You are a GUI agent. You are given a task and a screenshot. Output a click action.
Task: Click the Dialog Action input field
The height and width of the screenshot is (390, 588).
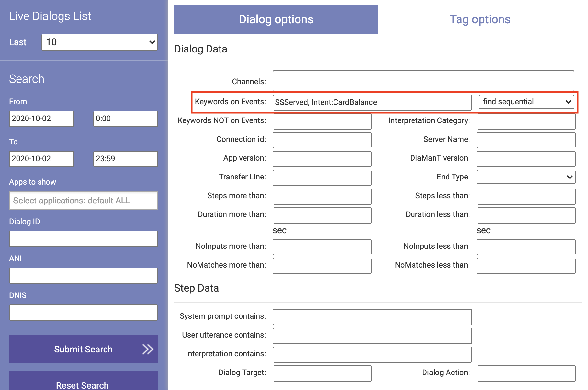(526, 373)
